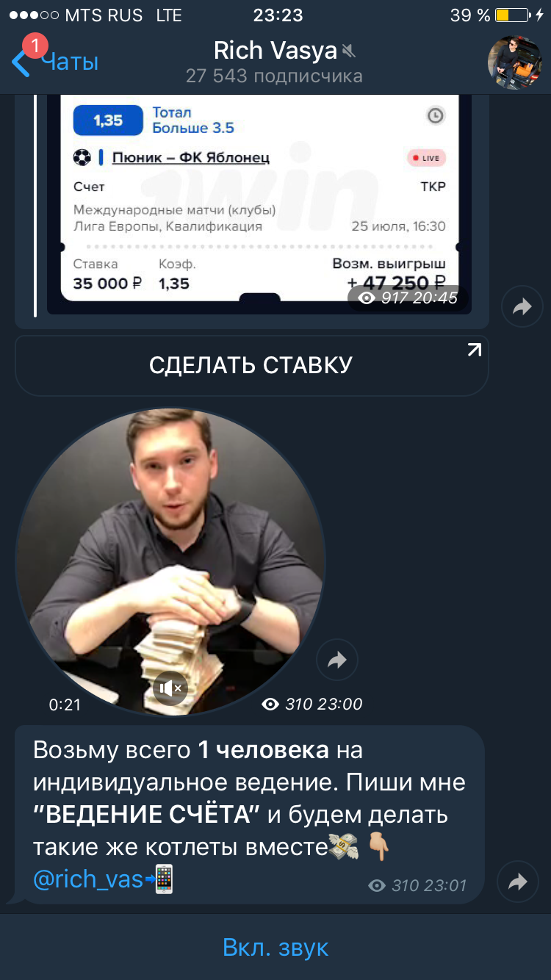Tap the 1,35 odds badge
The height and width of the screenshot is (980, 551).
coord(108,120)
